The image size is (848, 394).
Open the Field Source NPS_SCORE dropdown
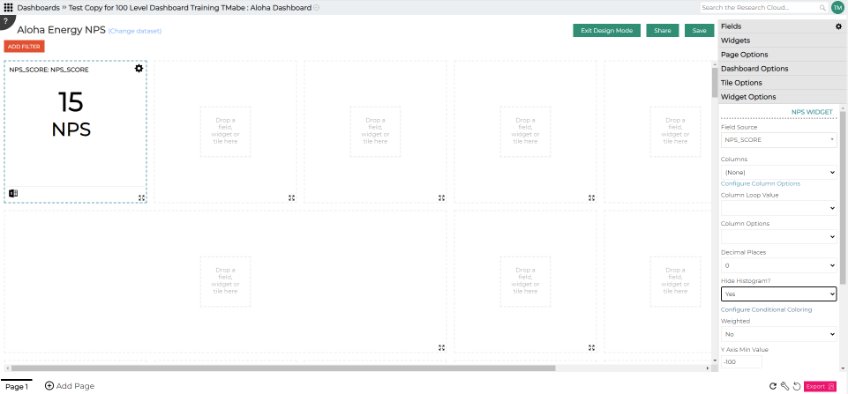click(779, 140)
